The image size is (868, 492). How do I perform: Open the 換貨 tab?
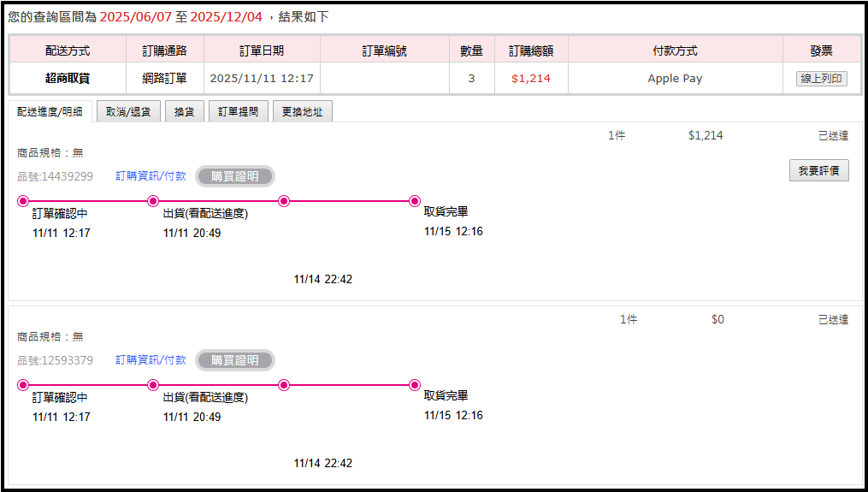click(x=184, y=112)
